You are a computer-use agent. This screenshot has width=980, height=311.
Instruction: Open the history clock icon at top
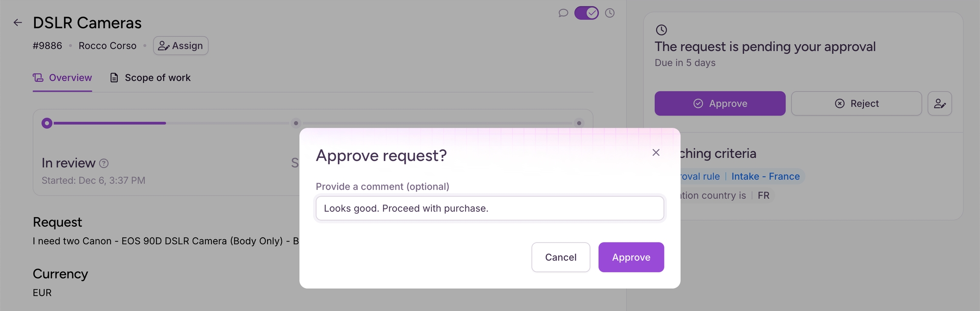pyautogui.click(x=610, y=13)
